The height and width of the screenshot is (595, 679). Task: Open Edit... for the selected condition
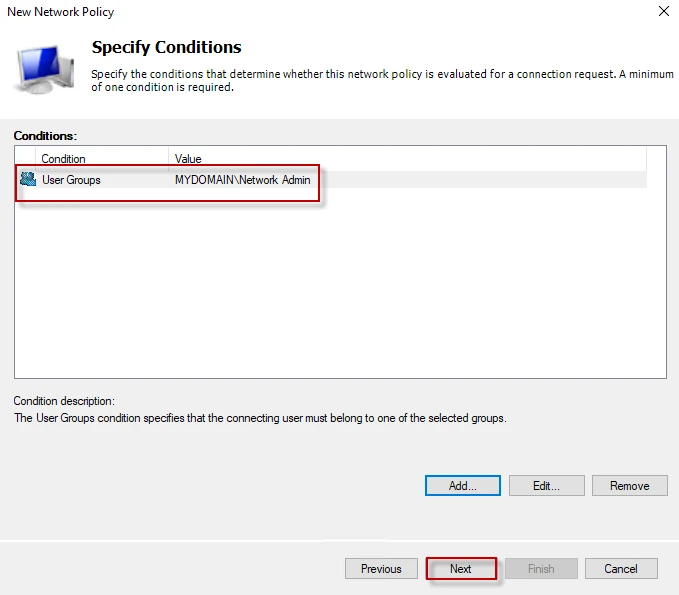pyautogui.click(x=546, y=486)
